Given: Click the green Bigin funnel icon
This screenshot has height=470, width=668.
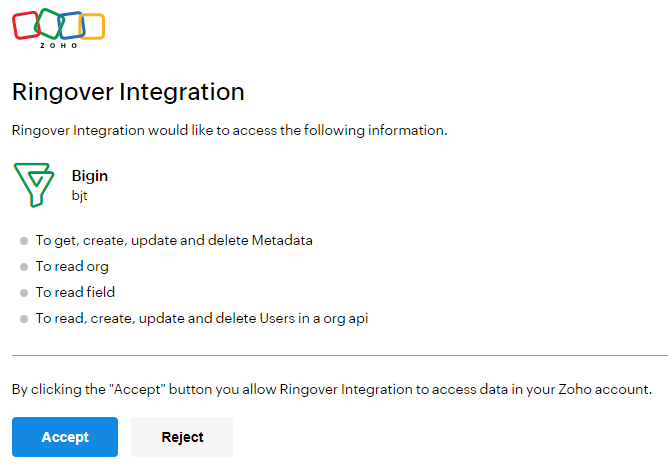Looking at the screenshot, I should coord(34,185).
